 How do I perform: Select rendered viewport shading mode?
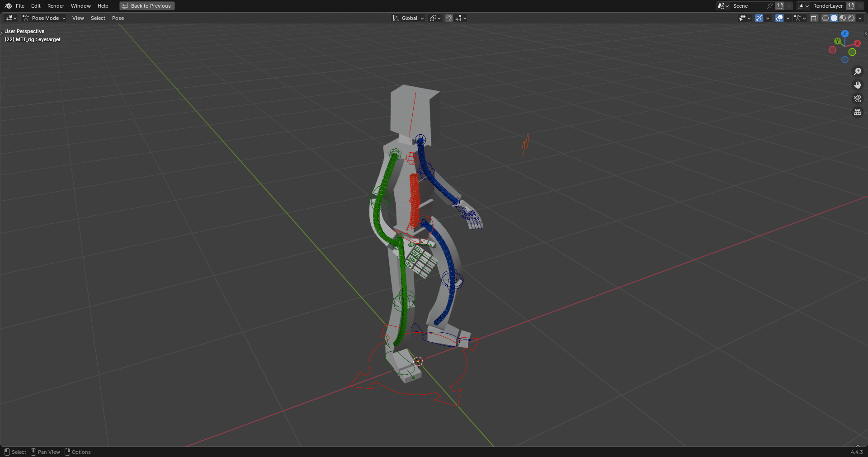click(851, 18)
